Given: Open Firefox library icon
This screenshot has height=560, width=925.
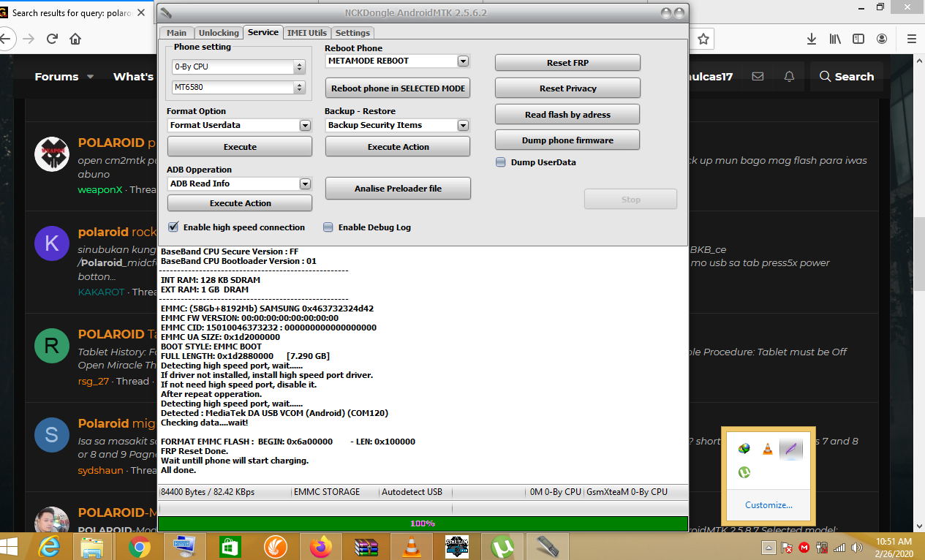Looking at the screenshot, I should 835,39.
